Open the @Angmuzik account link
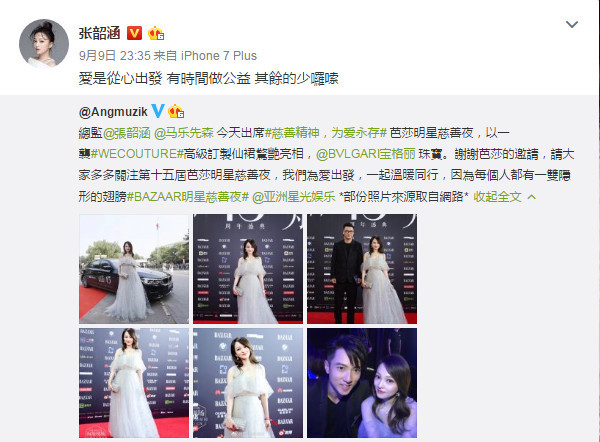Viewport: 600px width, 442px height. 113,111
